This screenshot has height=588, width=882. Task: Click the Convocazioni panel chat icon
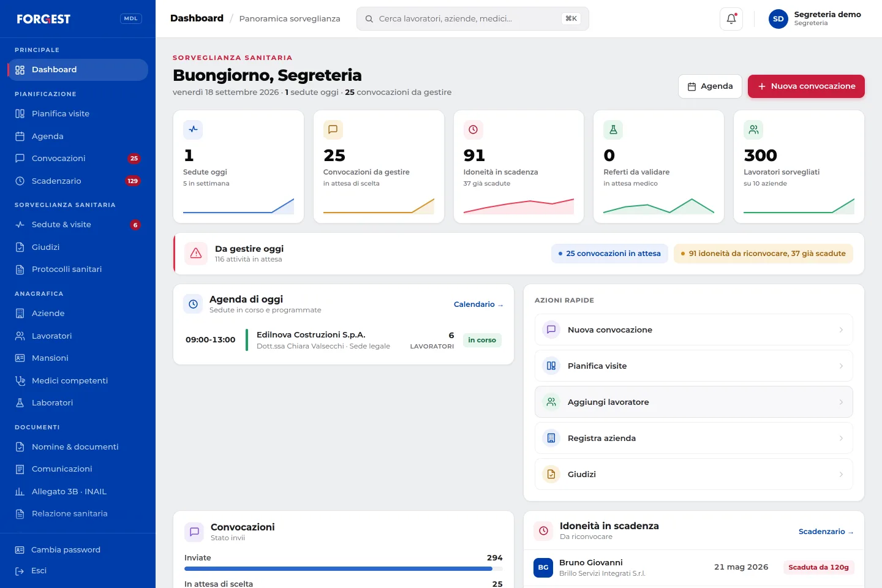194,532
